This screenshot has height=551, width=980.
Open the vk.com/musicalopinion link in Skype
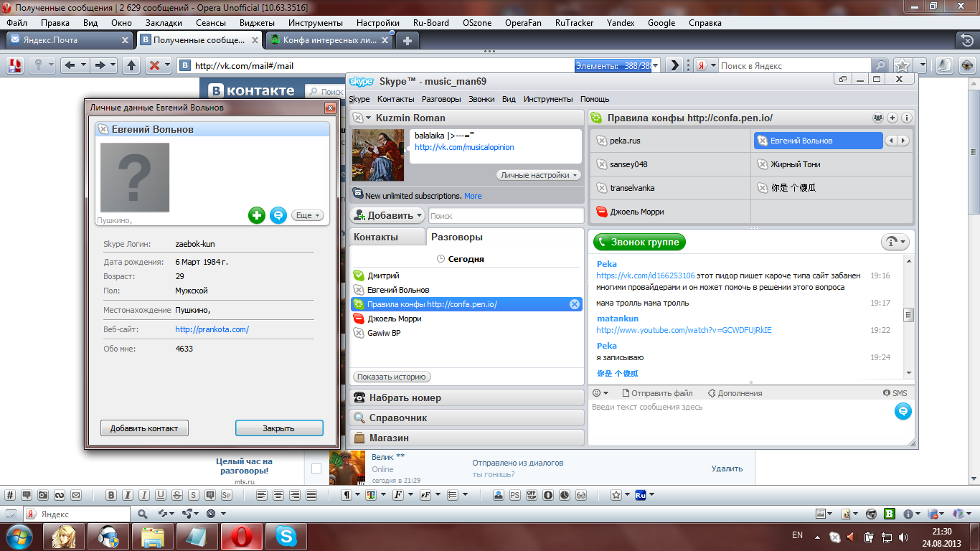point(464,147)
